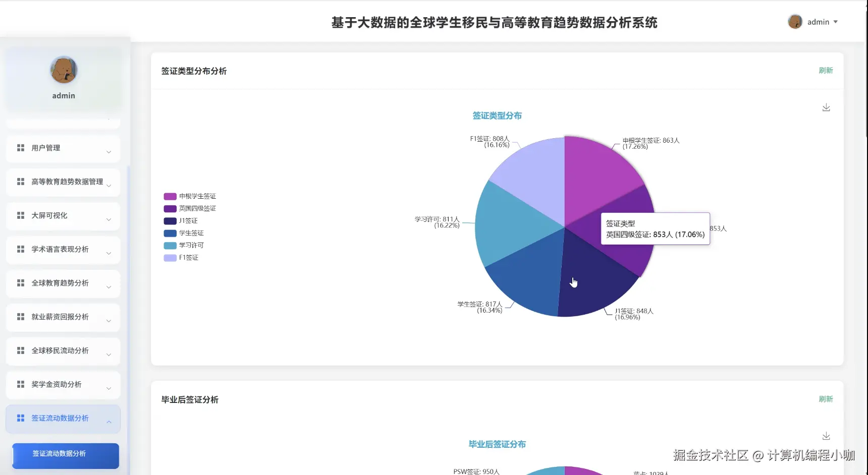The height and width of the screenshot is (475, 868).
Task: Collapse the 签证流动数据分析 chevron
Action: [108, 422]
